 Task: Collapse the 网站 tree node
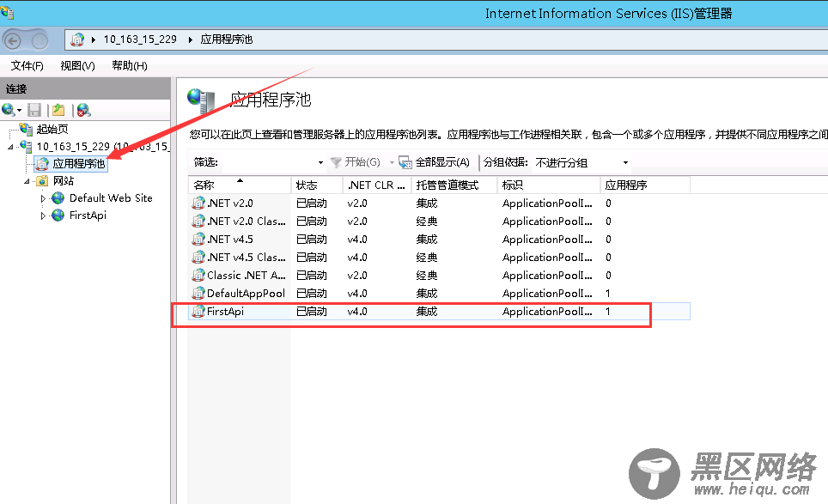27,181
